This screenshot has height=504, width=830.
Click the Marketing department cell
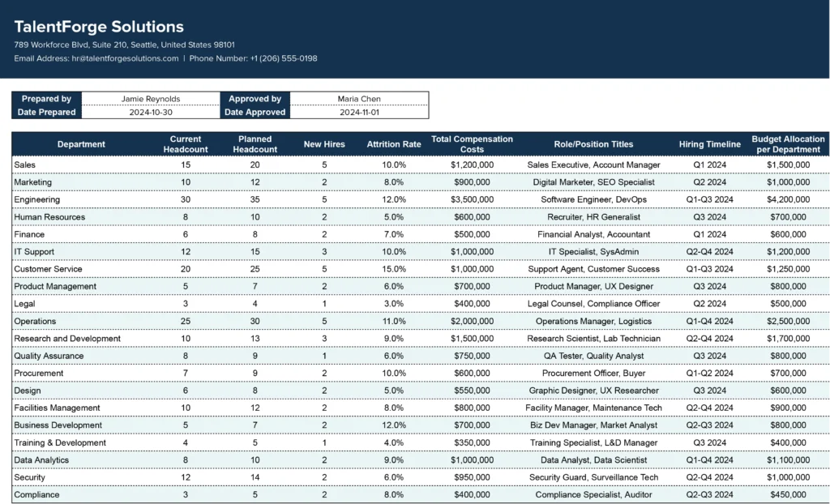81,182
